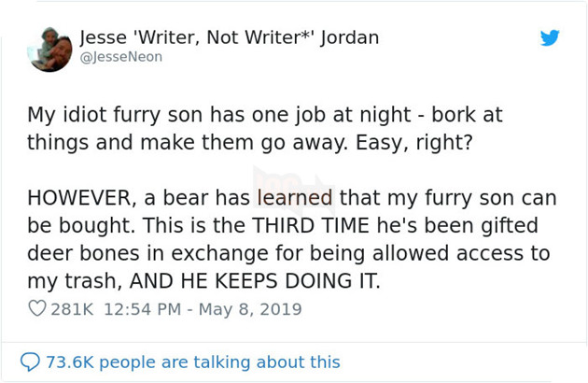Click 'AND HE KEEPS DOING IT' text

(255, 281)
